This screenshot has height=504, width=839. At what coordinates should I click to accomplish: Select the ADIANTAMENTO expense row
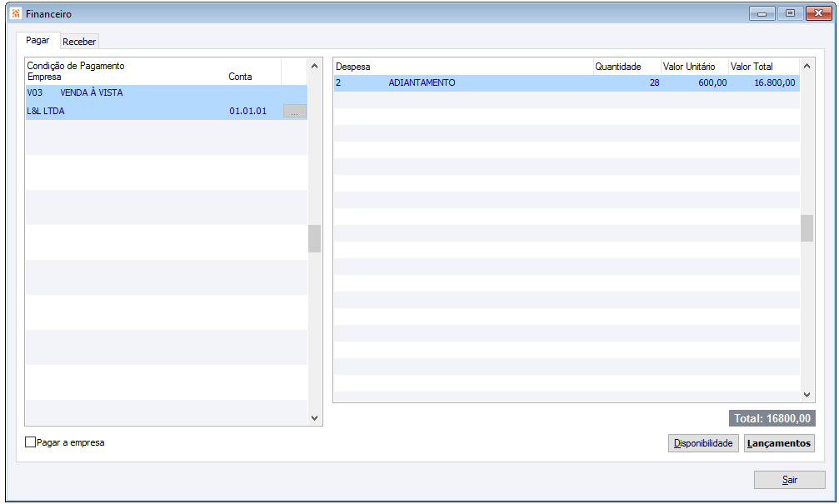[x=567, y=83]
